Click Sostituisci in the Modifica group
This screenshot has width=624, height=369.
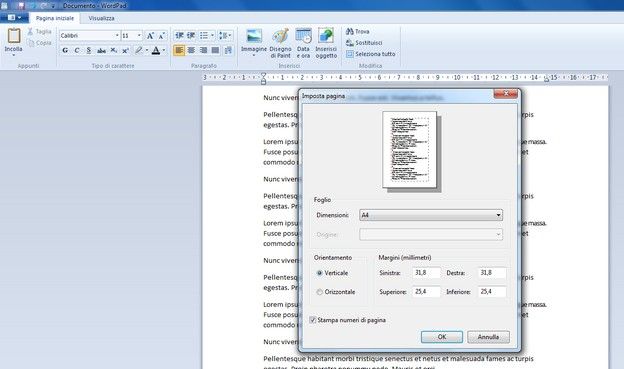point(364,43)
